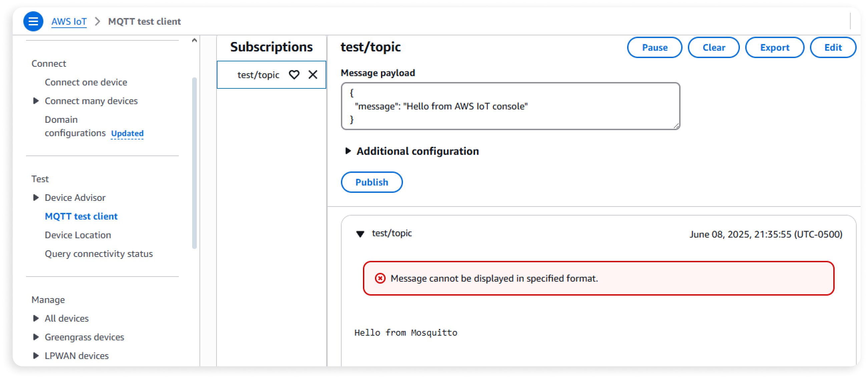Click the sidebar scroll-up arrow
The height and width of the screenshot is (379, 868).
pyautogui.click(x=194, y=40)
